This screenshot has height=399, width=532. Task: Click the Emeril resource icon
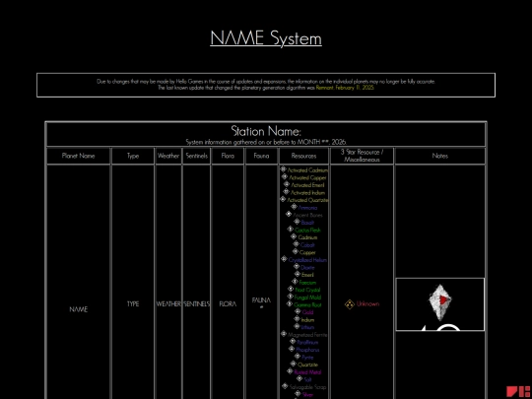pos(298,274)
